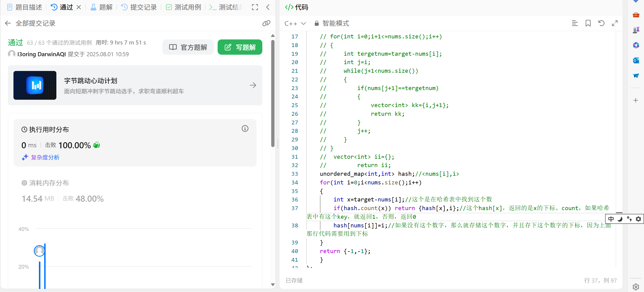Copy submission link icon

tap(266, 23)
